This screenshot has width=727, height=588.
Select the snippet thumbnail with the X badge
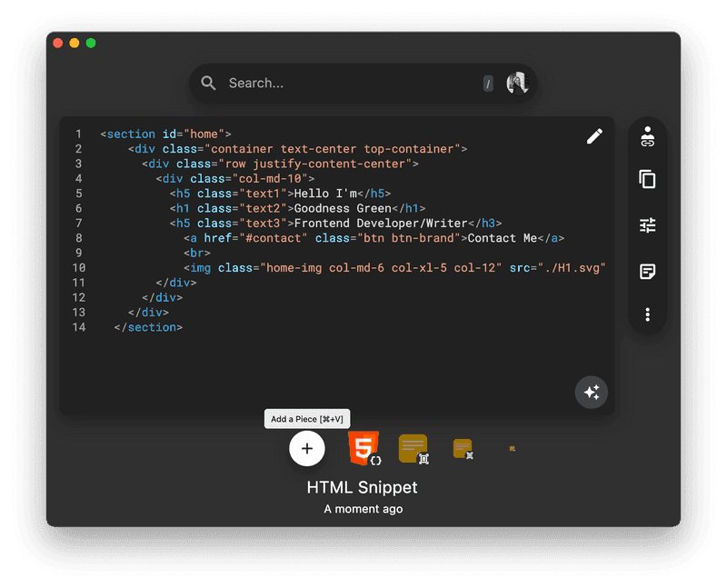463,448
